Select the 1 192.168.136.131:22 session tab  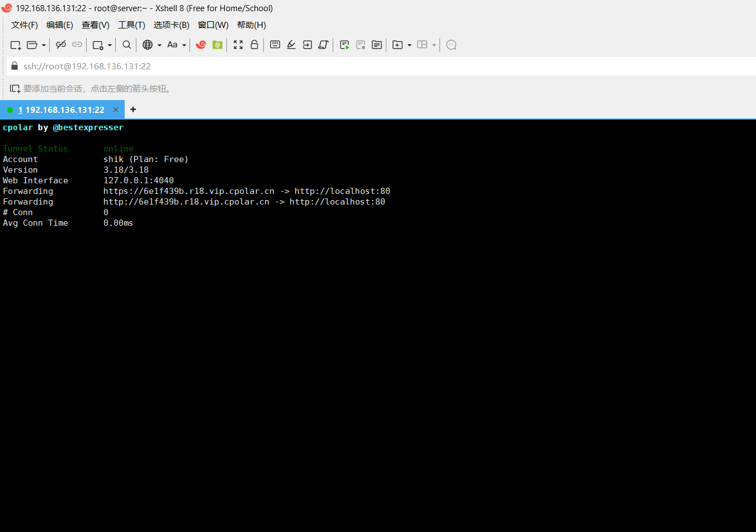tap(62, 110)
